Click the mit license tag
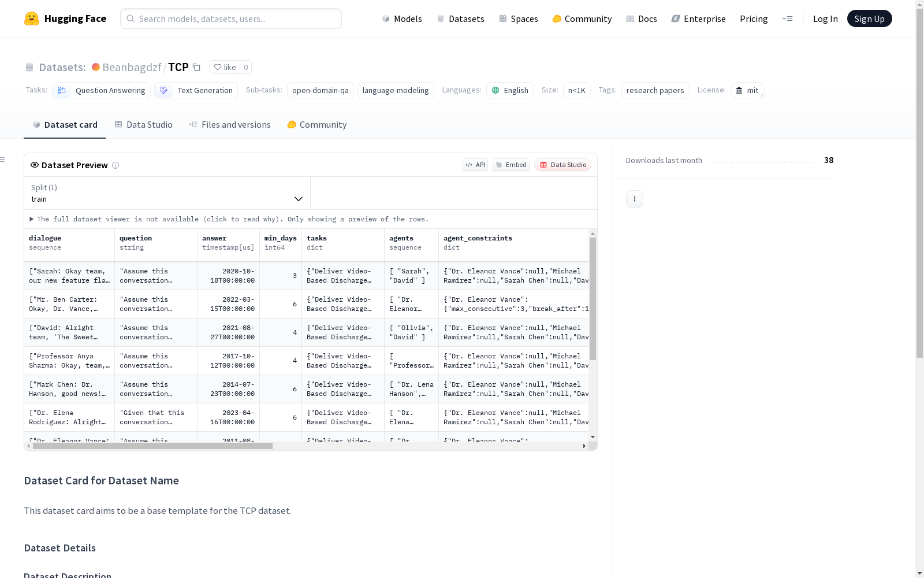 pos(747,90)
